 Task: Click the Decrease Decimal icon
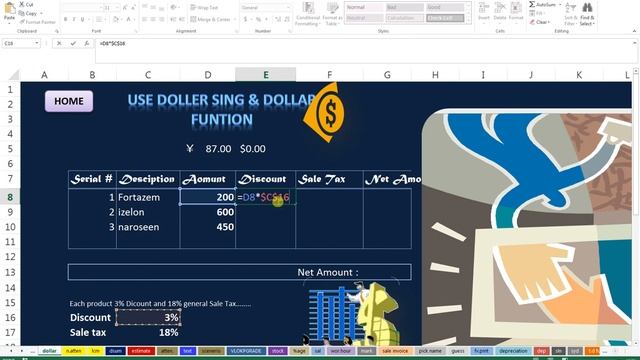click(x=287, y=19)
